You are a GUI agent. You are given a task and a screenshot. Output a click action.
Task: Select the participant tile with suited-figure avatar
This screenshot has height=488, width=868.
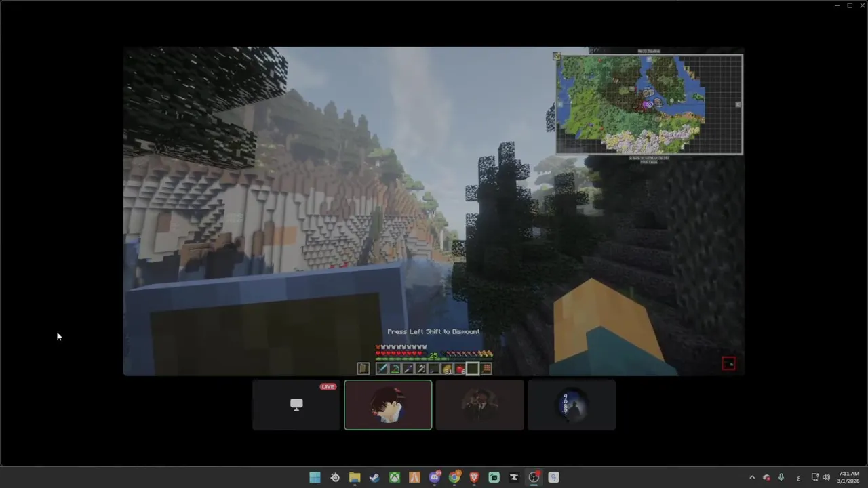click(x=479, y=405)
